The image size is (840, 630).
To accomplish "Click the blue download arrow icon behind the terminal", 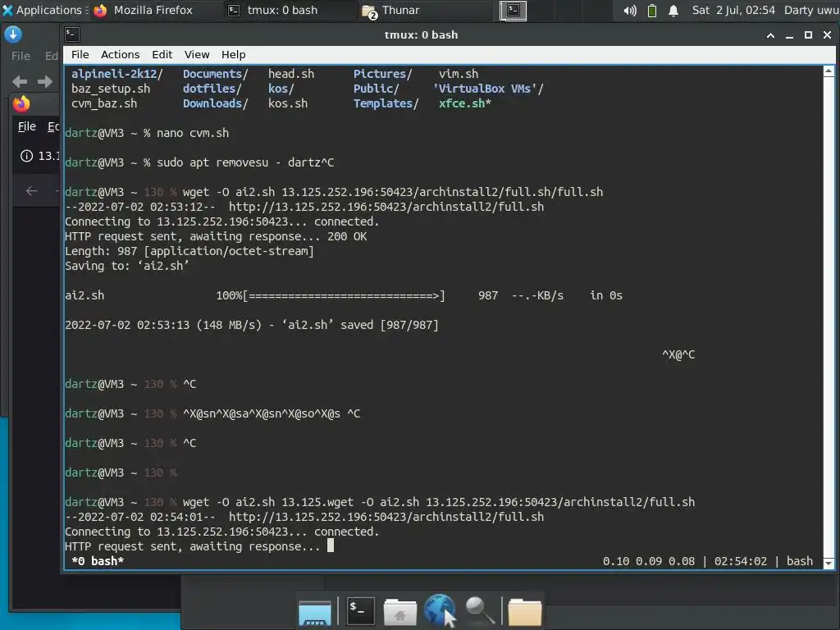I will click(13, 34).
